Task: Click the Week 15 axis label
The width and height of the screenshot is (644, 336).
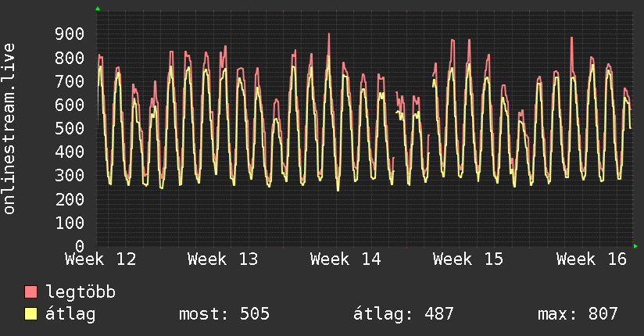Action: (x=468, y=259)
